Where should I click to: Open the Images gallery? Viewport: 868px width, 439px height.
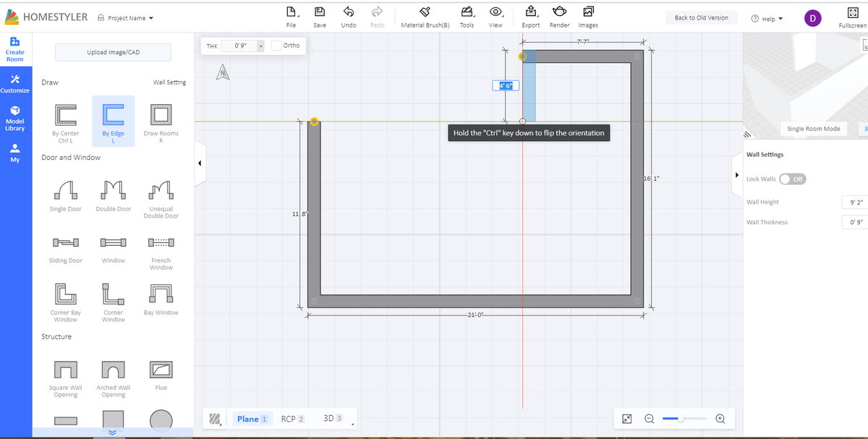point(588,12)
